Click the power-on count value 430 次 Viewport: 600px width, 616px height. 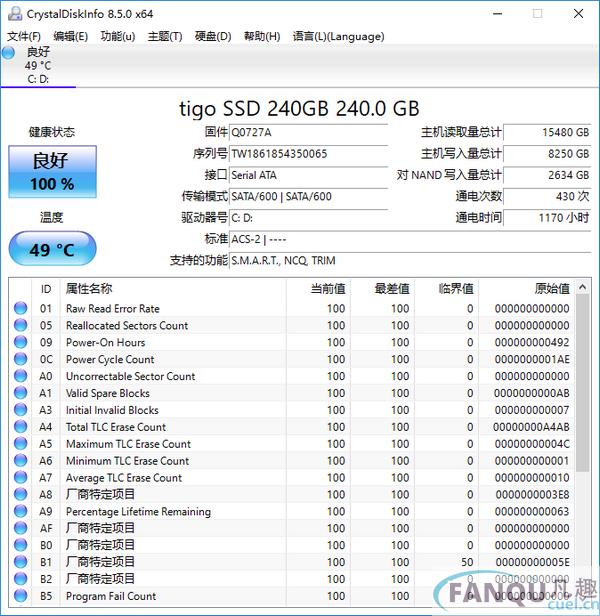[547, 196]
